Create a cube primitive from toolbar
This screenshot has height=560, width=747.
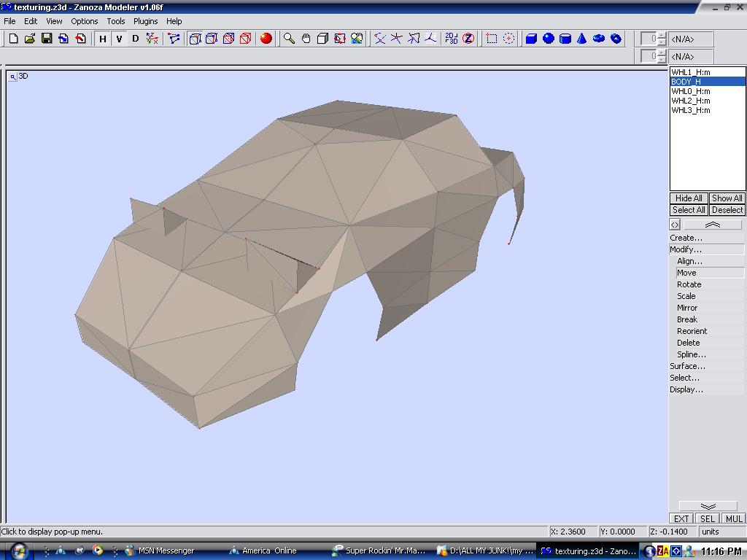pos(532,39)
